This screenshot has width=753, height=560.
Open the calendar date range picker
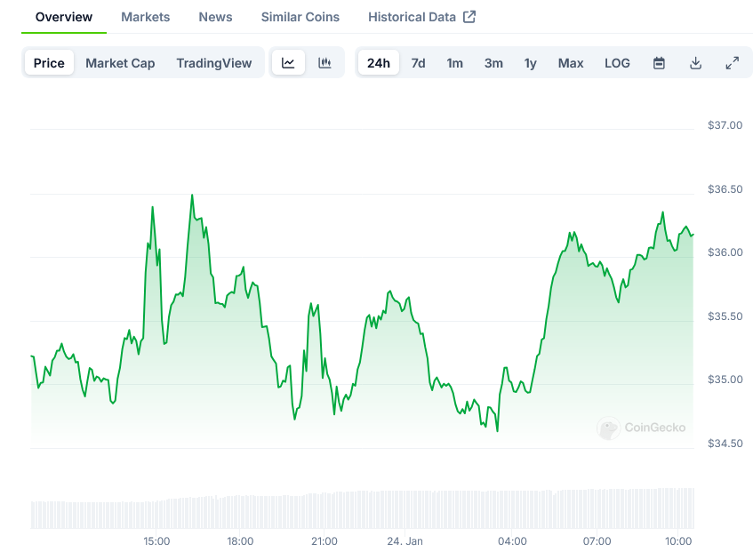(659, 63)
